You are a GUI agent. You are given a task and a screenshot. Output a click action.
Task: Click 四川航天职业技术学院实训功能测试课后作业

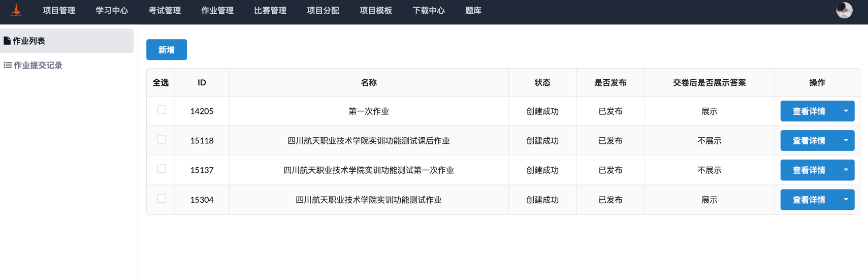click(369, 141)
